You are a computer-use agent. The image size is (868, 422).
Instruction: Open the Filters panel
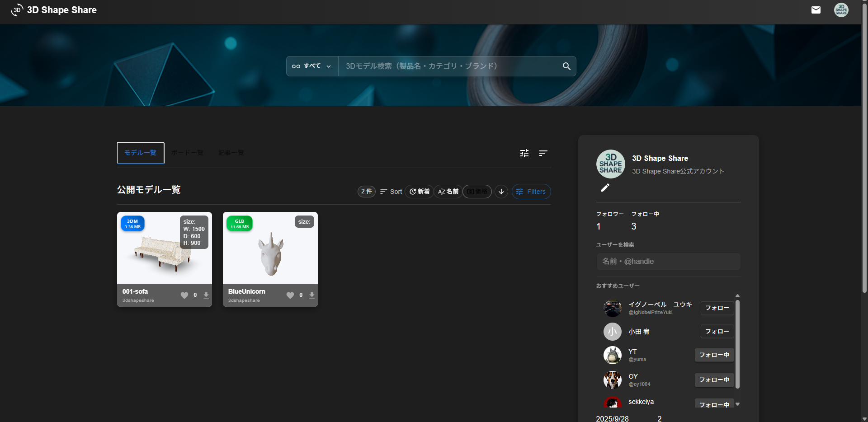(x=531, y=192)
